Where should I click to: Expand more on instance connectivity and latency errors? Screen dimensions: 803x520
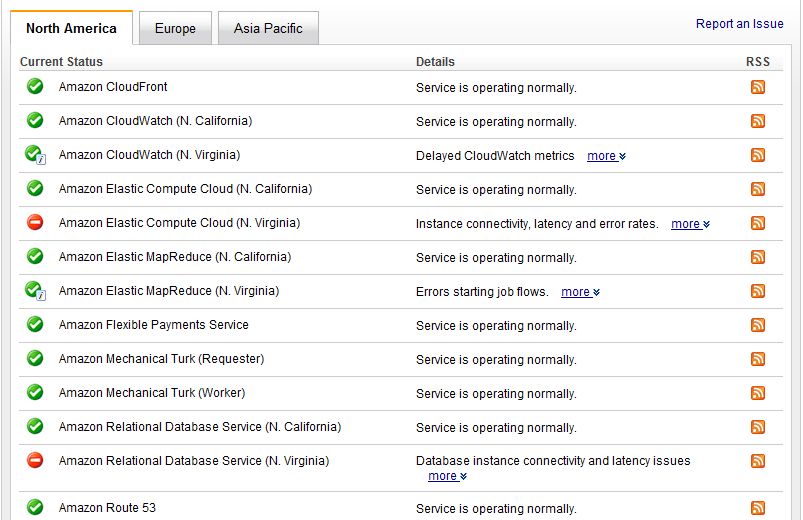pos(690,224)
